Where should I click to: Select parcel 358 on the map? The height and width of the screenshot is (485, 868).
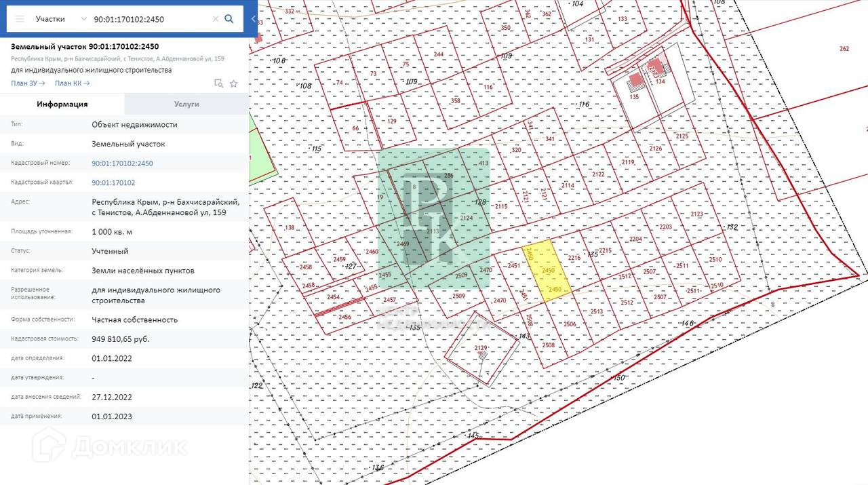tap(456, 102)
